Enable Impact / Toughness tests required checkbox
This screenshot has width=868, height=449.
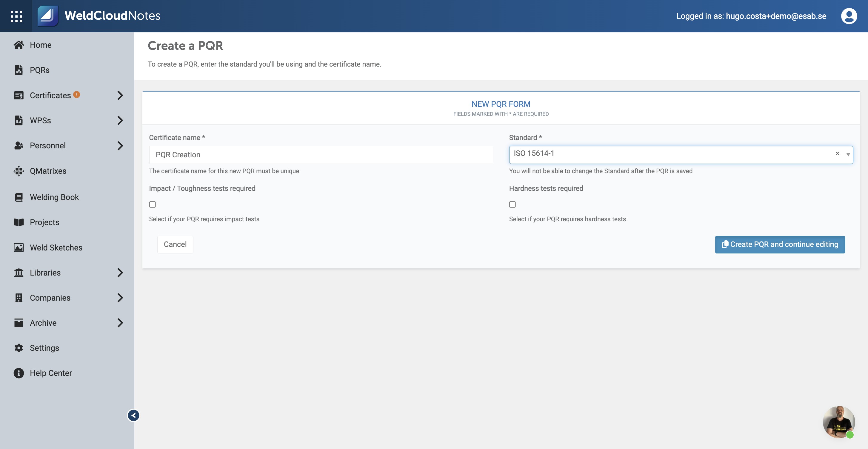pyautogui.click(x=152, y=204)
